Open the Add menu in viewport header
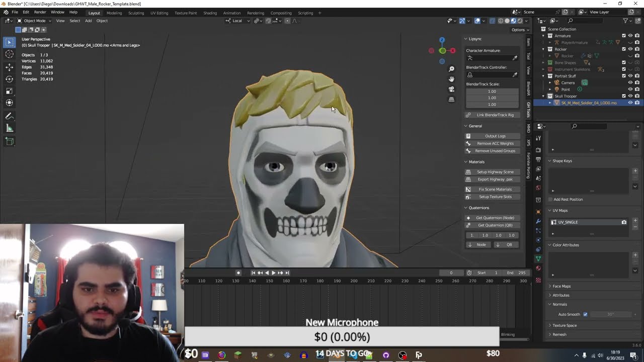Screen dimensions: 644x362 (88, 21)
